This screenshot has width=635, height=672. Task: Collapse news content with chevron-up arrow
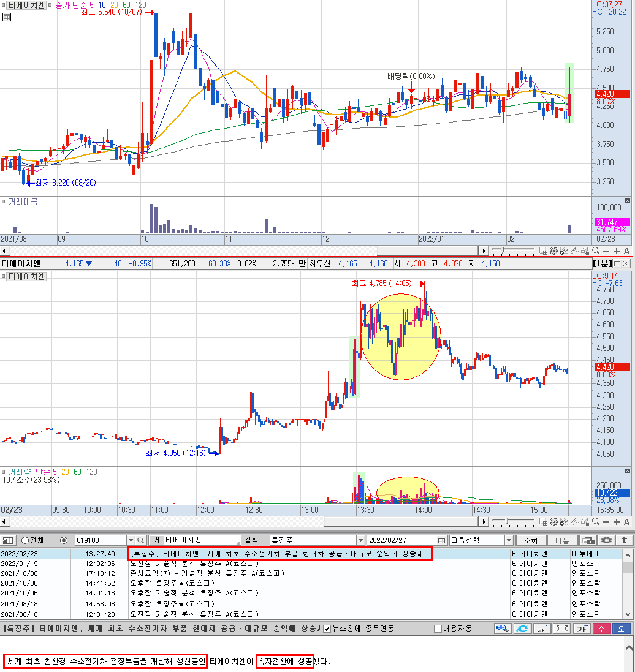tap(629, 647)
